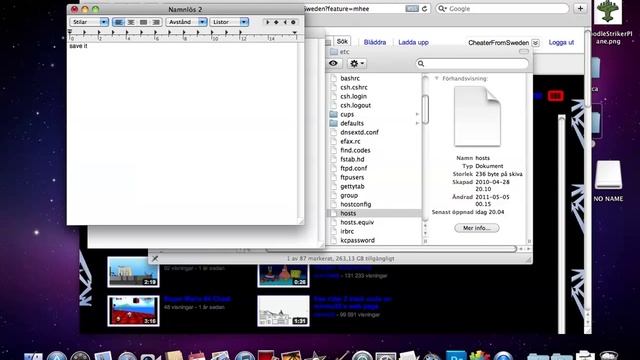
Task: Toggle Finder toolbar with pill button
Action: click(524, 52)
